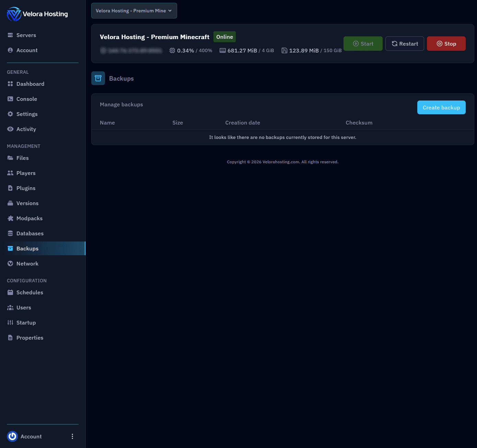Click the Velora Hosting logo
This screenshot has height=448, width=477.
37,14
